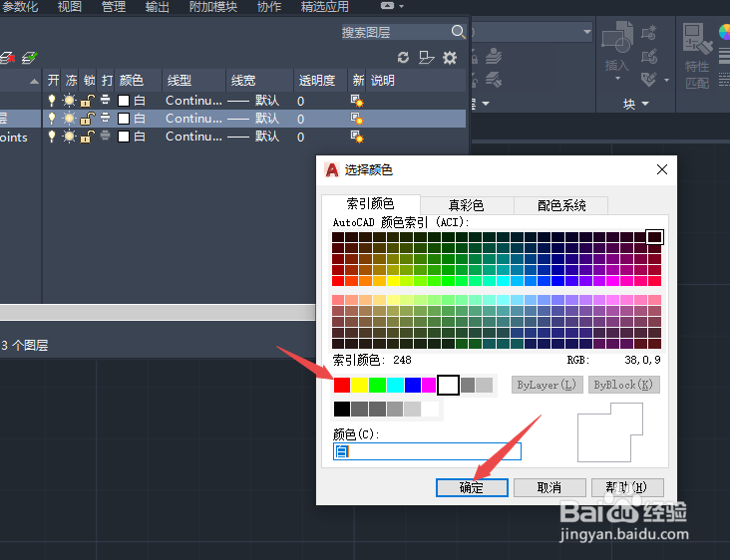
Task: Open the 附加模块 ribbon tab
Action: tap(212, 7)
